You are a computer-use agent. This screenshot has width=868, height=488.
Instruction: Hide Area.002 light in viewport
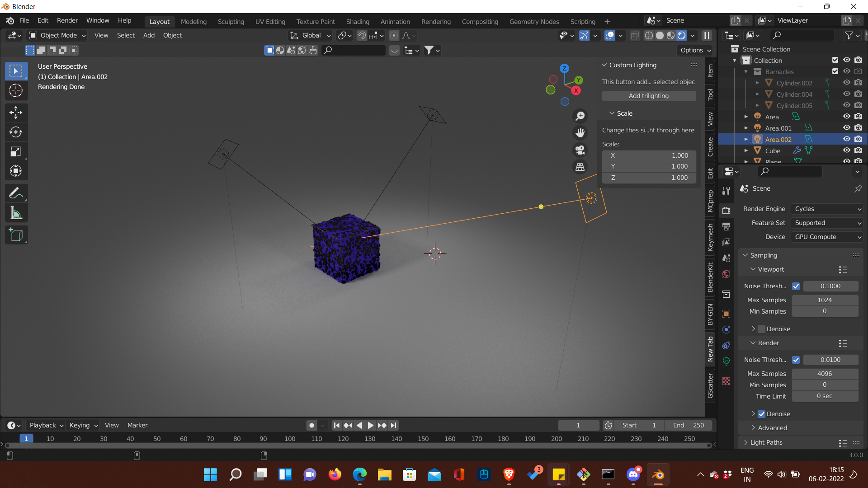click(x=847, y=139)
